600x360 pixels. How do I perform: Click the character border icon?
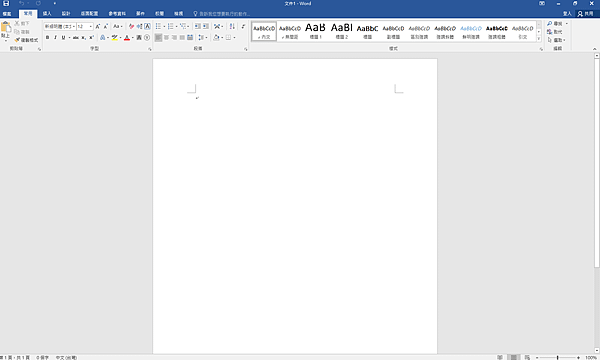(x=147, y=26)
